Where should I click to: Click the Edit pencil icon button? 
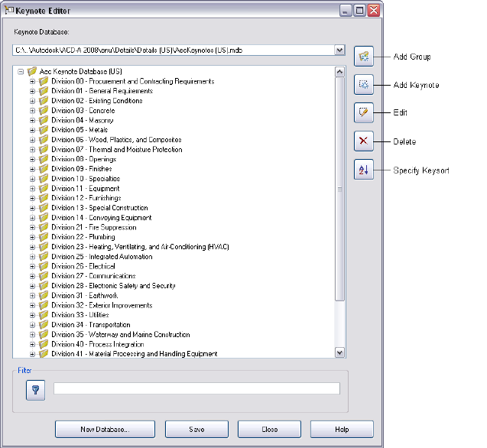(x=363, y=112)
